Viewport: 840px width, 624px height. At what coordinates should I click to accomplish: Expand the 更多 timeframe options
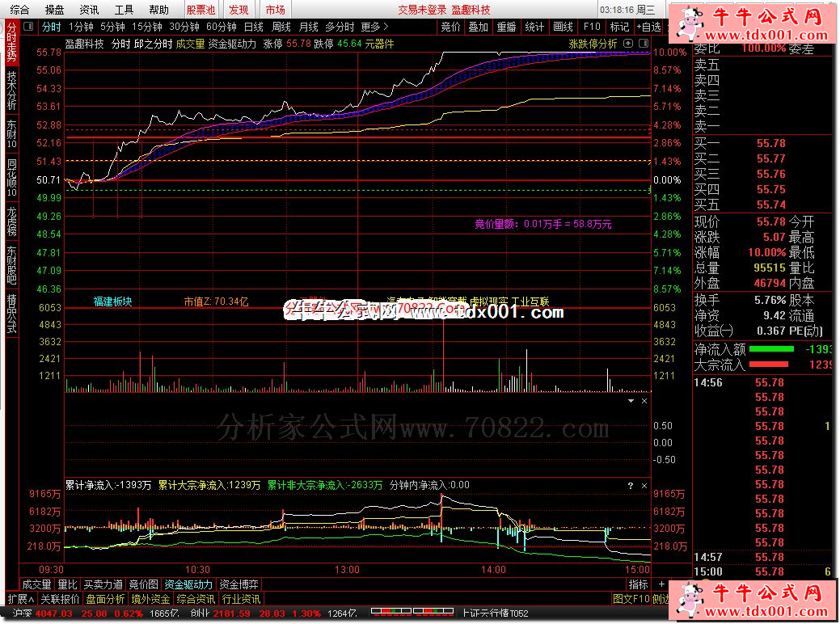tap(374, 26)
